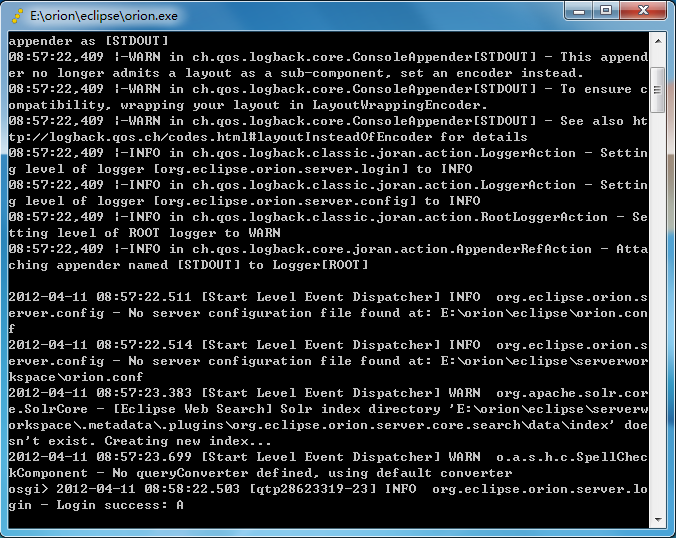This screenshot has width=676, height=538.
Task: Click the vertical scrollbar thumb
Action: point(658,90)
